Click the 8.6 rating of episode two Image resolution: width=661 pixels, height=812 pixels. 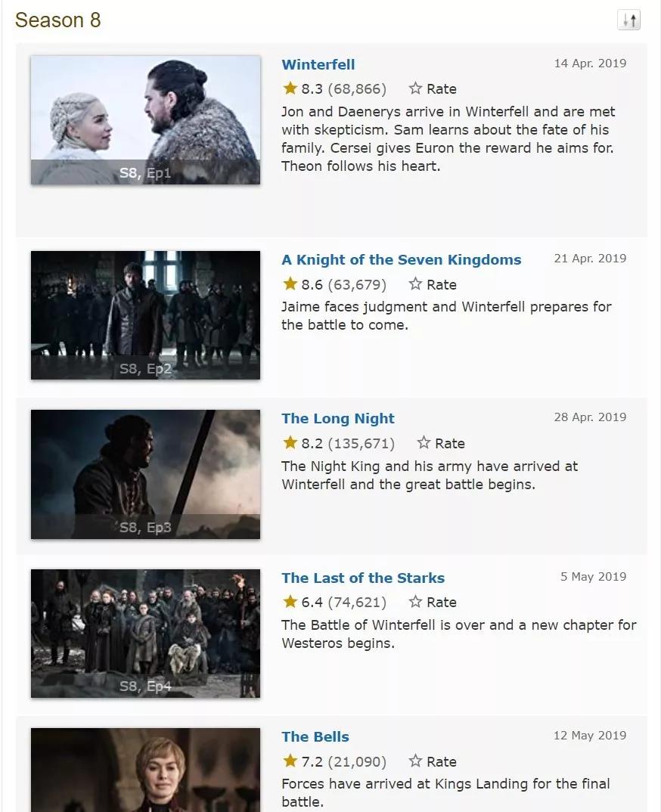click(x=312, y=285)
